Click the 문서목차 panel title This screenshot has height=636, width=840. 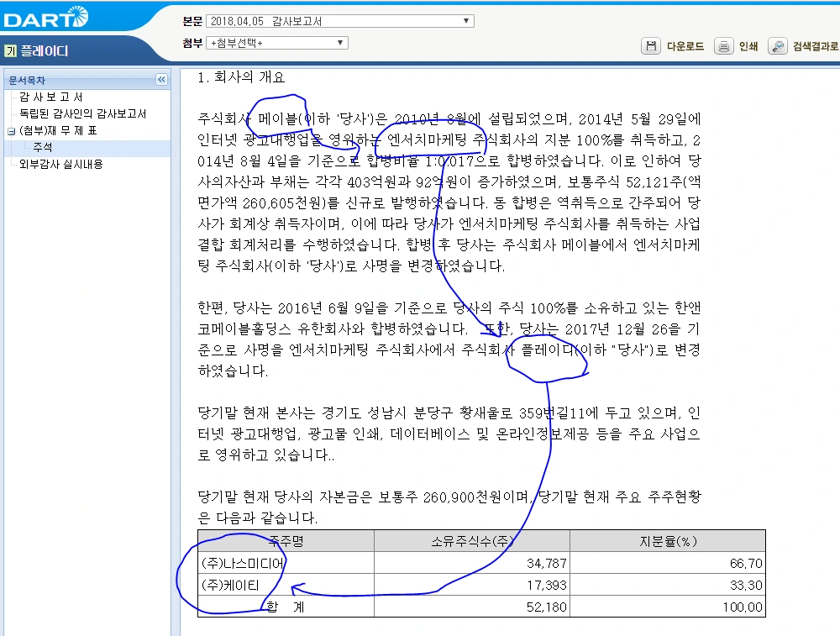pyautogui.click(x=27, y=81)
